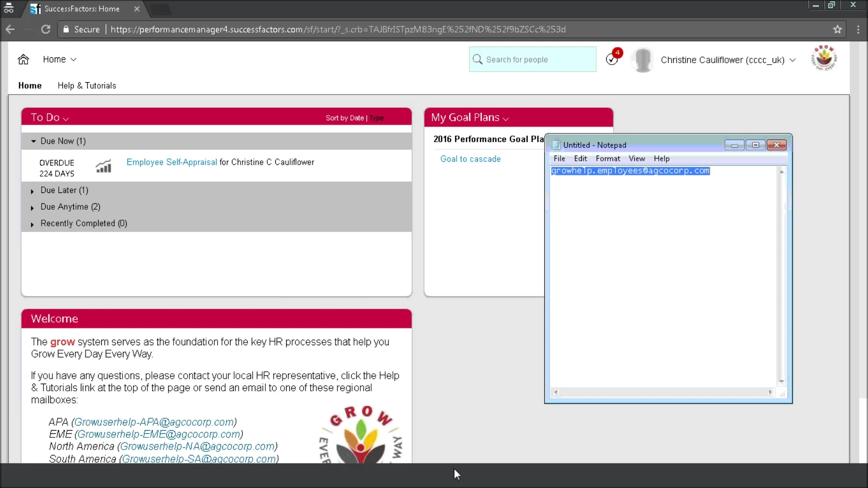Reload the current page
The height and width of the screenshot is (488, 868).
tap(46, 29)
